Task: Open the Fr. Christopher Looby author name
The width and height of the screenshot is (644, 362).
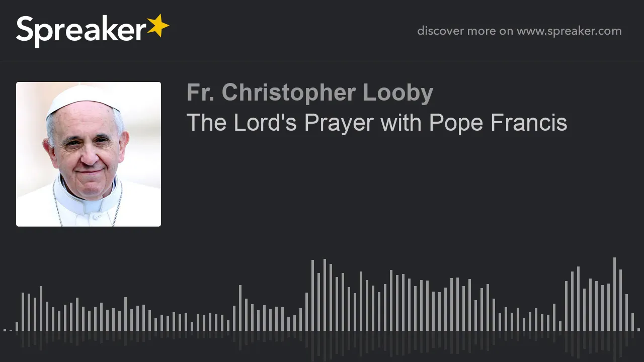Action: [x=310, y=93]
